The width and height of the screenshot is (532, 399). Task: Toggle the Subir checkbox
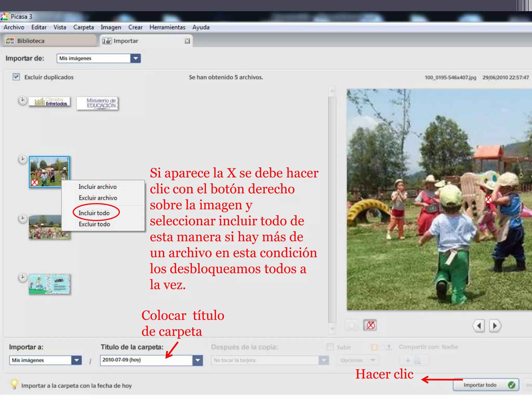point(330,347)
